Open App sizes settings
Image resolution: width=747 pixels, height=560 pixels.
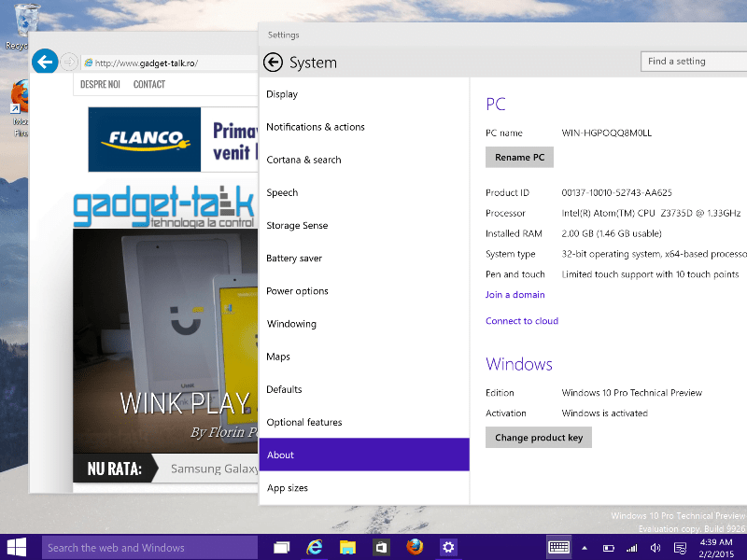364,488
